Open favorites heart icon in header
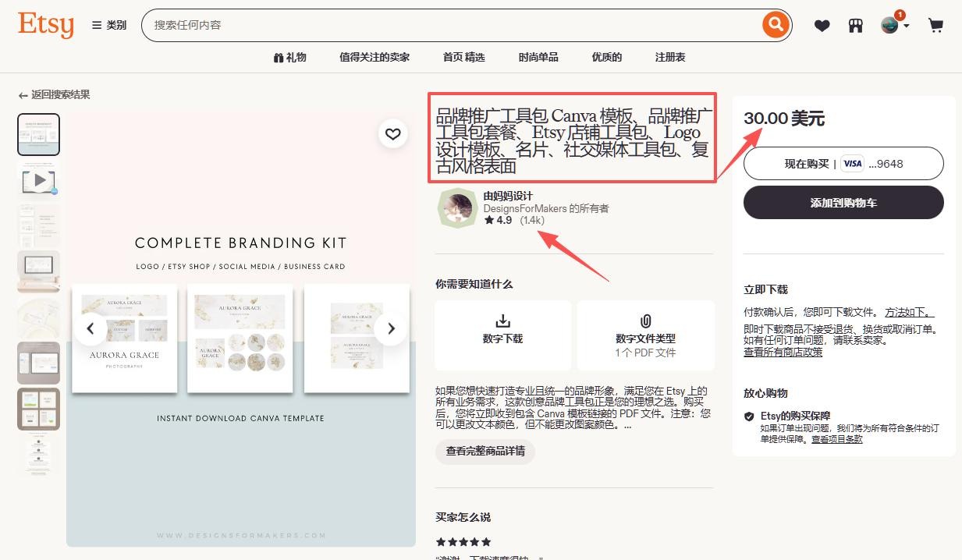Screen dimensions: 962x560 point(822,26)
